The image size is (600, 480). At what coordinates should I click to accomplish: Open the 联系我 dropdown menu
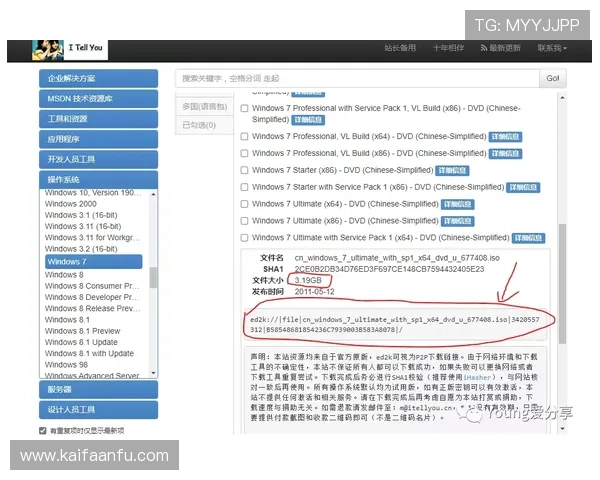pyautogui.click(x=552, y=48)
